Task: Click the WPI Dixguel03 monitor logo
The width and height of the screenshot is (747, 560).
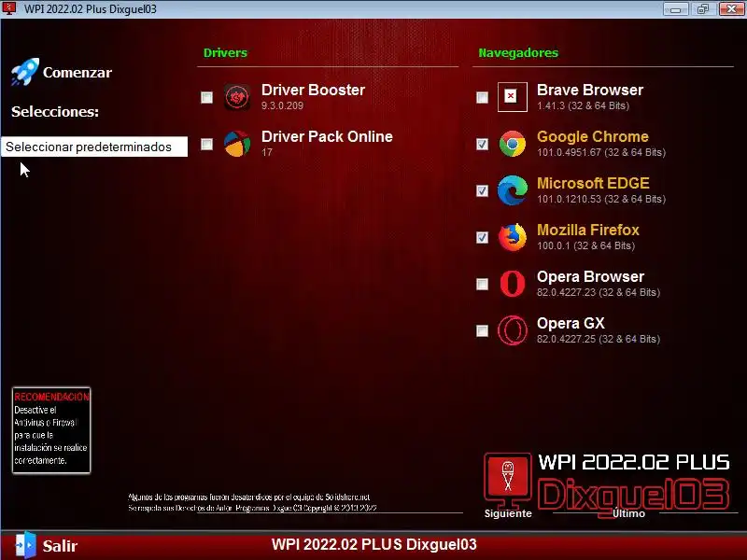Action: coord(507,479)
